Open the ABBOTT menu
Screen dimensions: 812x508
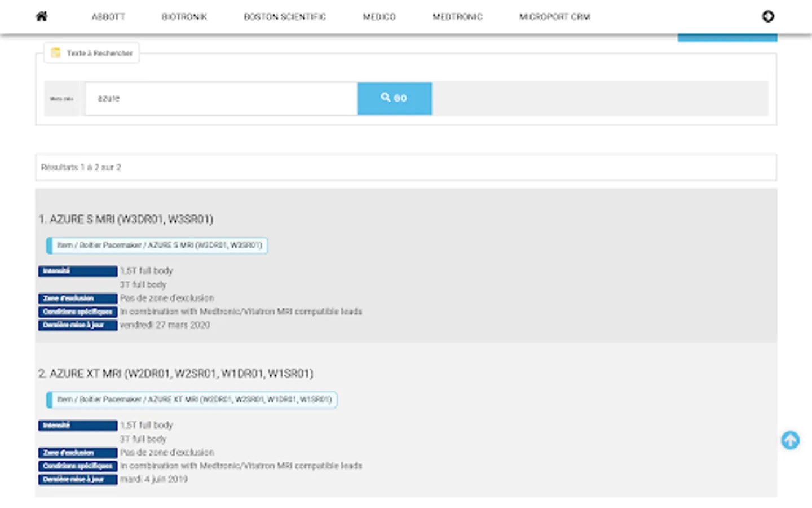[108, 17]
